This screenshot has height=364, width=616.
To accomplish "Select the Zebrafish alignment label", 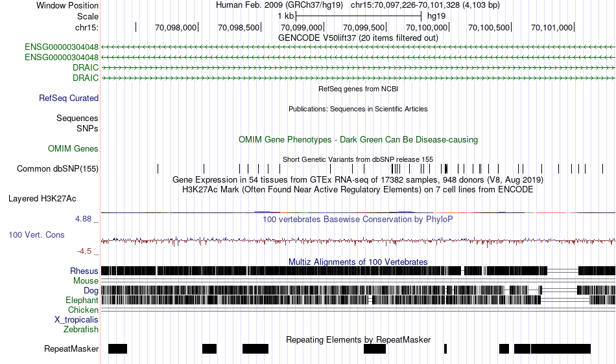I will coord(81,329).
